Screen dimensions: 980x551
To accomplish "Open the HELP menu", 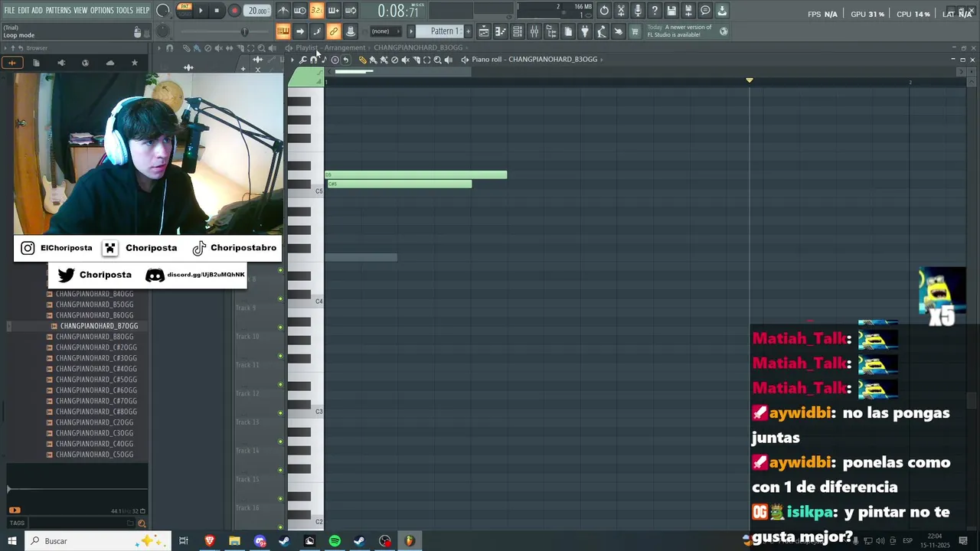I will [x=143, y=11].
